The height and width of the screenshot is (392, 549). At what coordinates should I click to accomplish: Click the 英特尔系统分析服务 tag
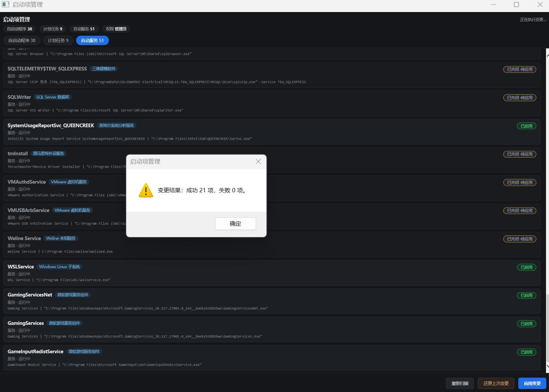click(117, 126)
